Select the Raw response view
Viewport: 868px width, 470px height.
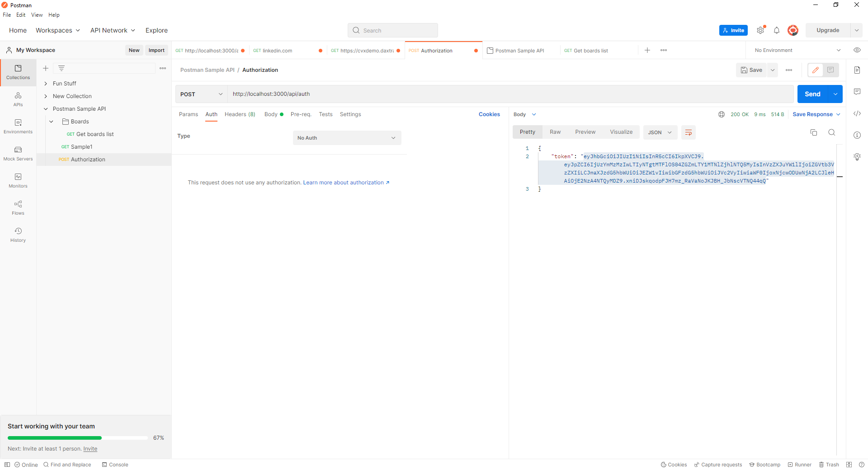click(555, 132)
